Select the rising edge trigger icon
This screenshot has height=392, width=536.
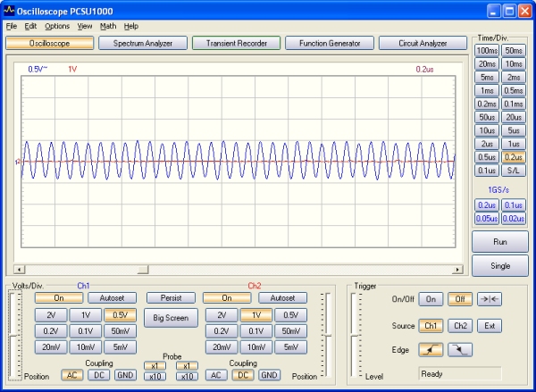[431, 350]
